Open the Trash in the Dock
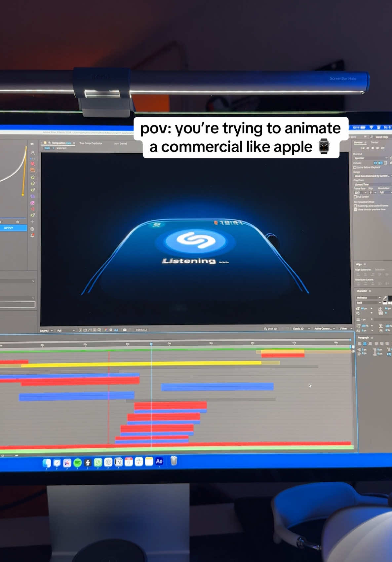This screenshot has height=562, width=392. 174,461
